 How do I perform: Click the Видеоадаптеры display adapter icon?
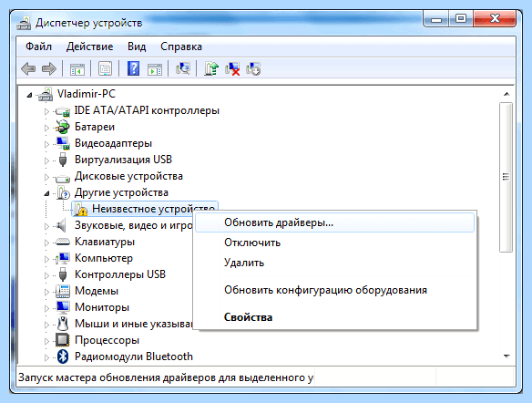coord(63,143)
